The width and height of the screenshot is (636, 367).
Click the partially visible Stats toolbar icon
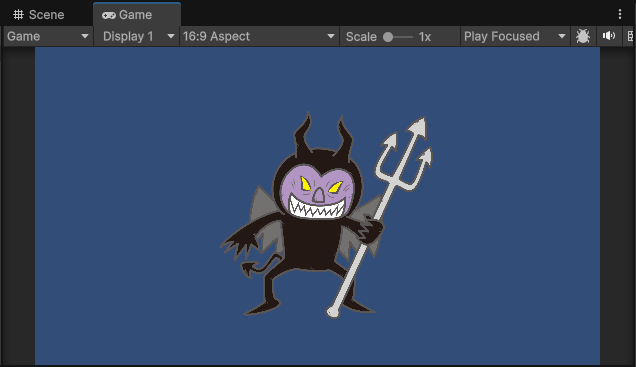pos(630,36)
